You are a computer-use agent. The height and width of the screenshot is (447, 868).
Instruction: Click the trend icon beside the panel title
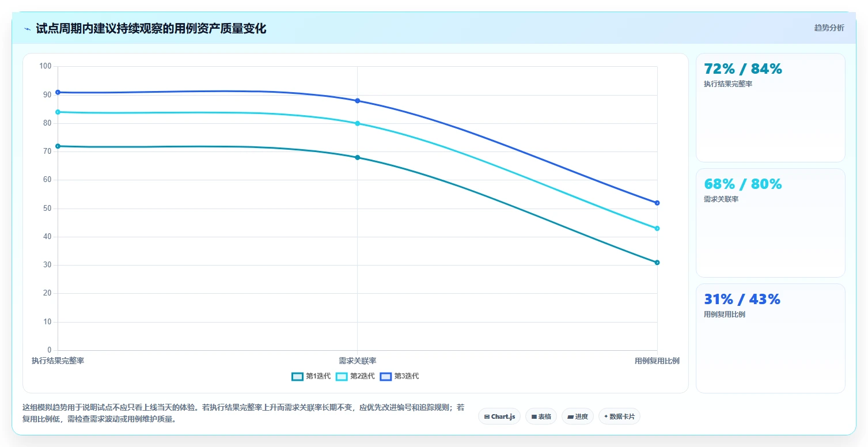point(27,29)
